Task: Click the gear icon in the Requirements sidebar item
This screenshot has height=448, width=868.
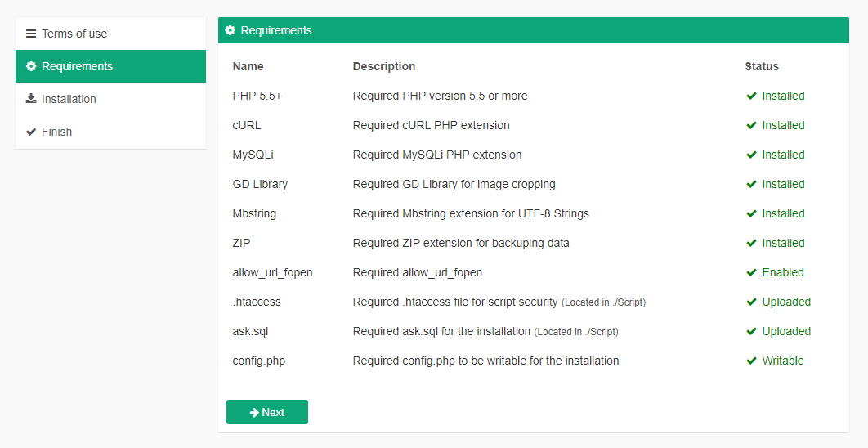Action: point(31,66)
